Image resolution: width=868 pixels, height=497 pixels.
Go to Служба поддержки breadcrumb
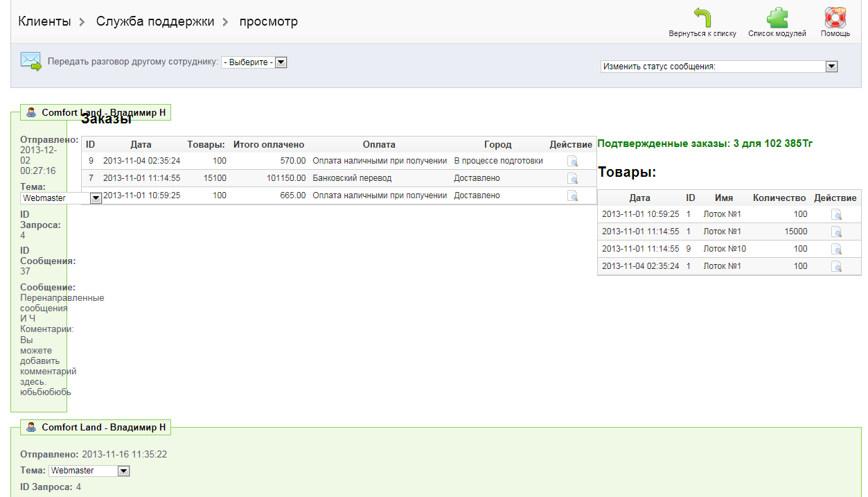point(155,21)
